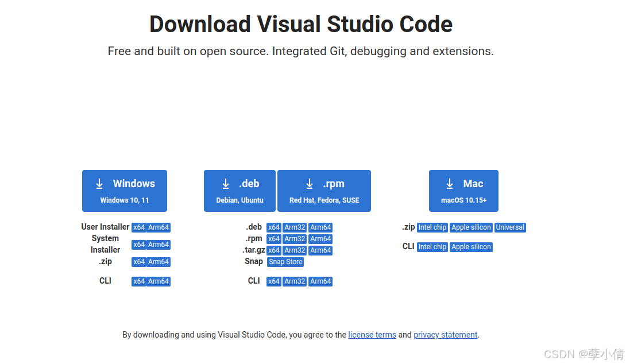Get the Mac .zip for Apple silicon
This screenshot has width=626, height=364.
[471, 227]
